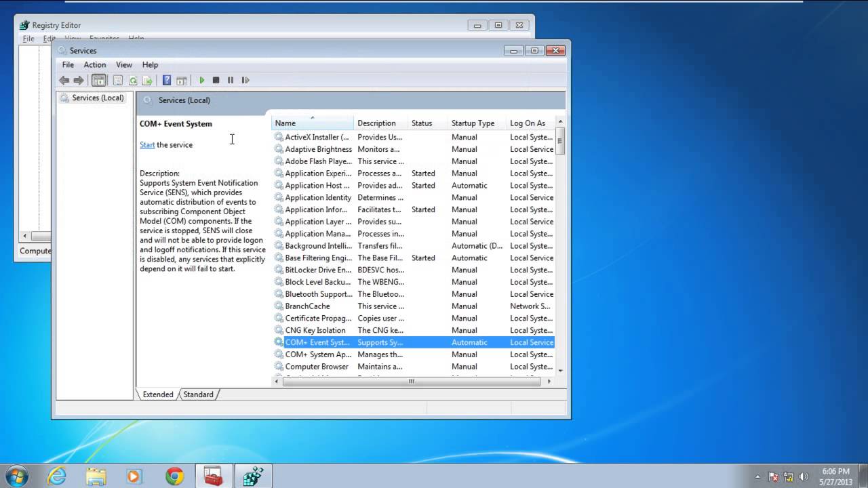This screenshot has width=868, height=488.
Task: Toggle Show/Hide Action Pane toolbar icon
Action: click(182, 80)
